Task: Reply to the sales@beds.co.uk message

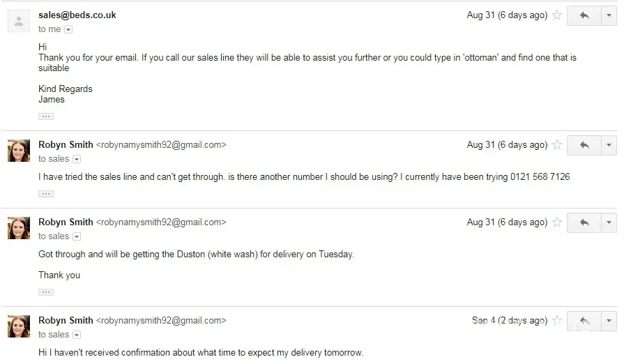Action: pos(584,15)
